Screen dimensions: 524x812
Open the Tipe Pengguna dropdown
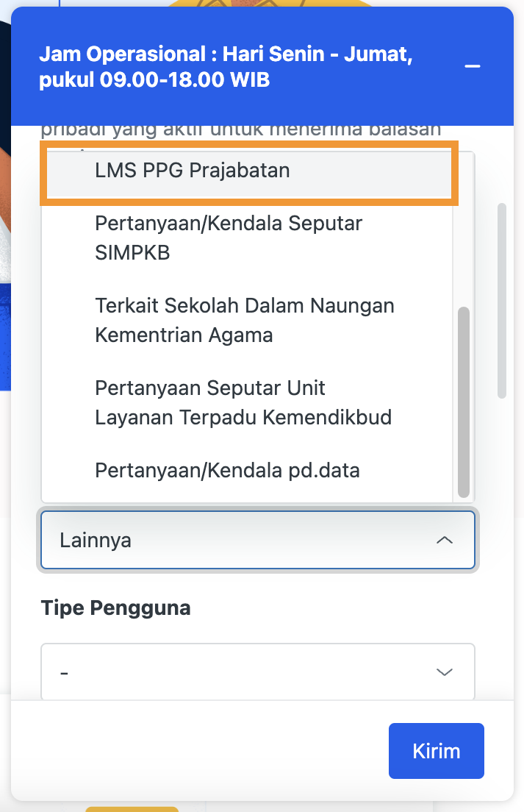click(257, 672)
